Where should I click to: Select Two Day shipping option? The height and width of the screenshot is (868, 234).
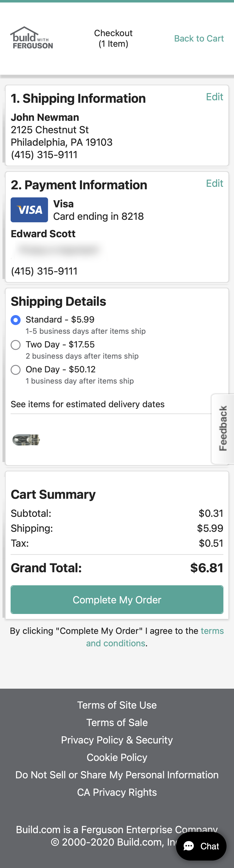16,345
